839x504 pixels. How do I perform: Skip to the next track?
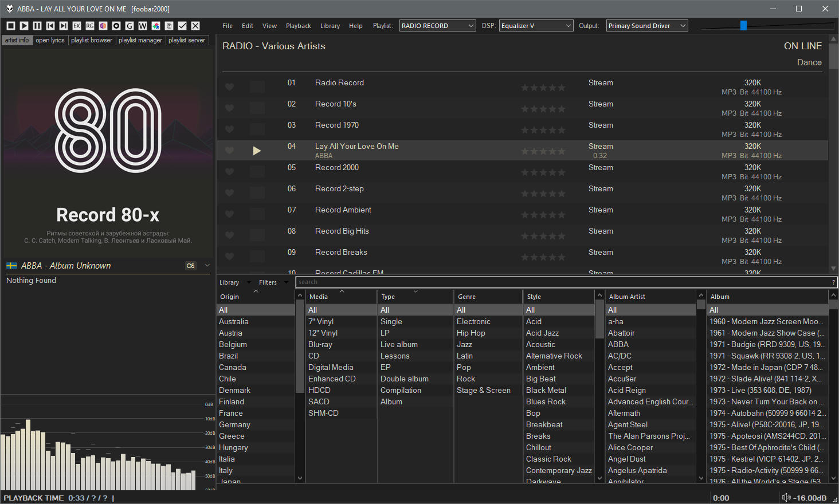tap(64, 26)
